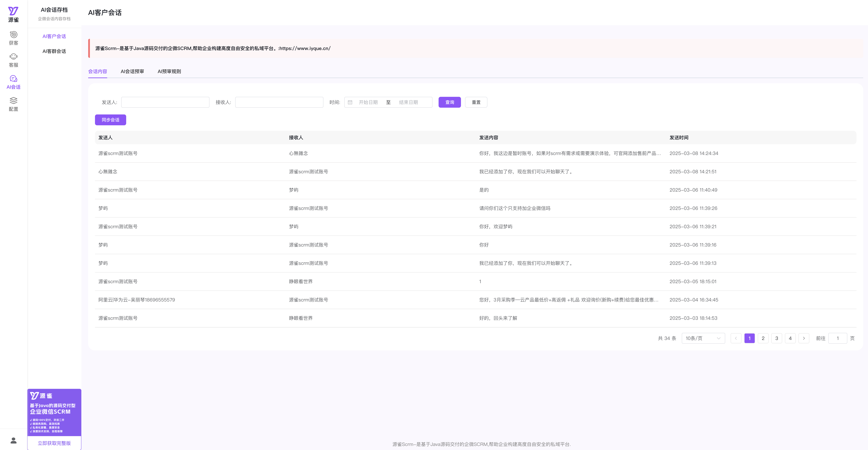Open the 客服 sidebar section

pos(13,60)
